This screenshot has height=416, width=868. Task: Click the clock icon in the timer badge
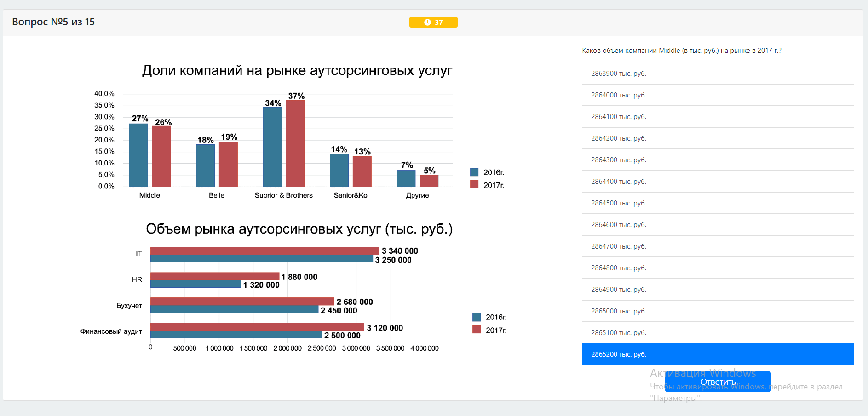[x=427, y=22]
